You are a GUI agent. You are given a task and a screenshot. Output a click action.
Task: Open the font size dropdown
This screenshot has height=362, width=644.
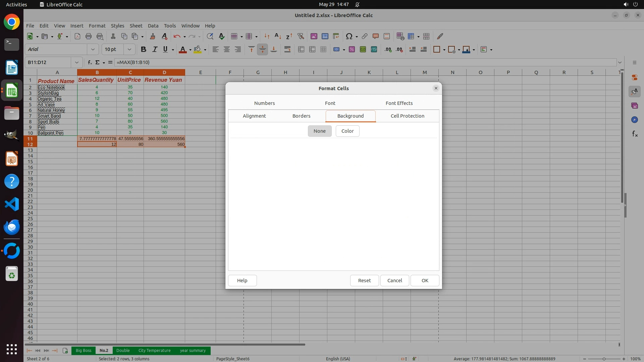tap(129, 50)
